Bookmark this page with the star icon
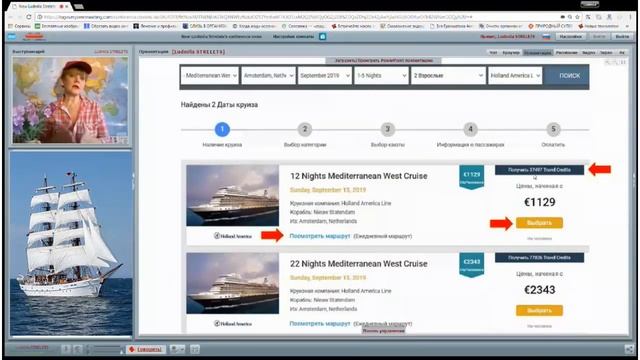This screenshot has height=360, width=640. click(578, 17)
